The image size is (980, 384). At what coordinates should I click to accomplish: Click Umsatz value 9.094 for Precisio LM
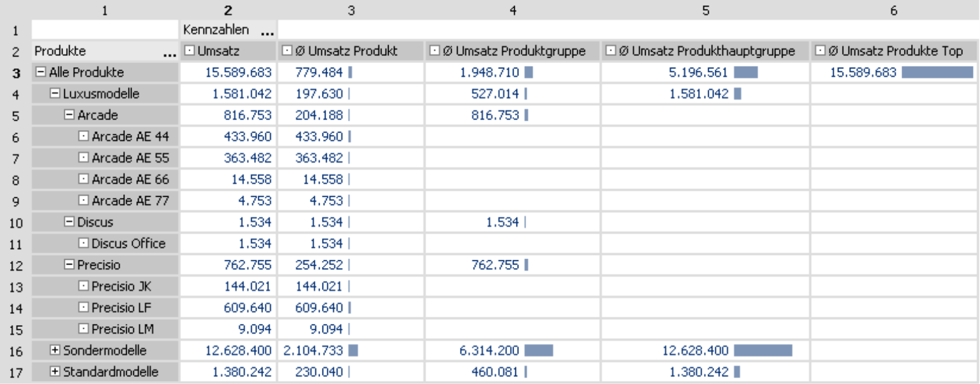click(255, 328)
